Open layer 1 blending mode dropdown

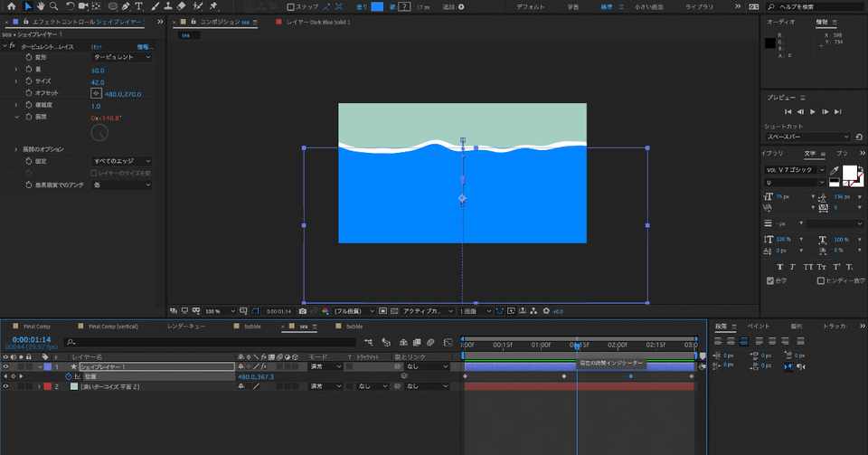click(x=325, y=366)
